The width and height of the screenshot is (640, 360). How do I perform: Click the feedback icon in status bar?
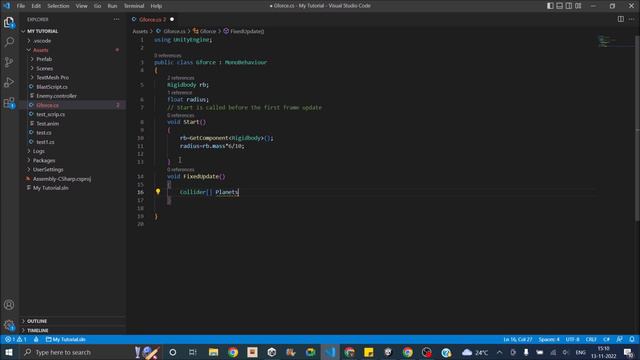[x=620, y=339]
